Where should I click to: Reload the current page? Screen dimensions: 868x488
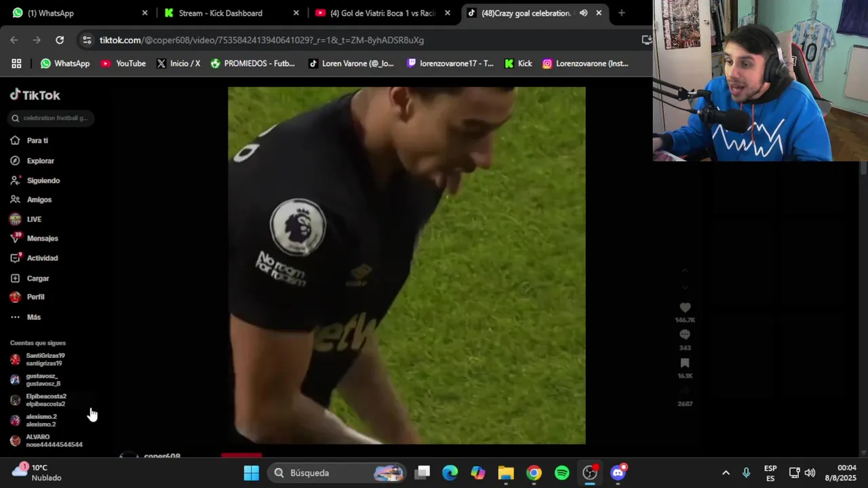click(x=60, y=40)
